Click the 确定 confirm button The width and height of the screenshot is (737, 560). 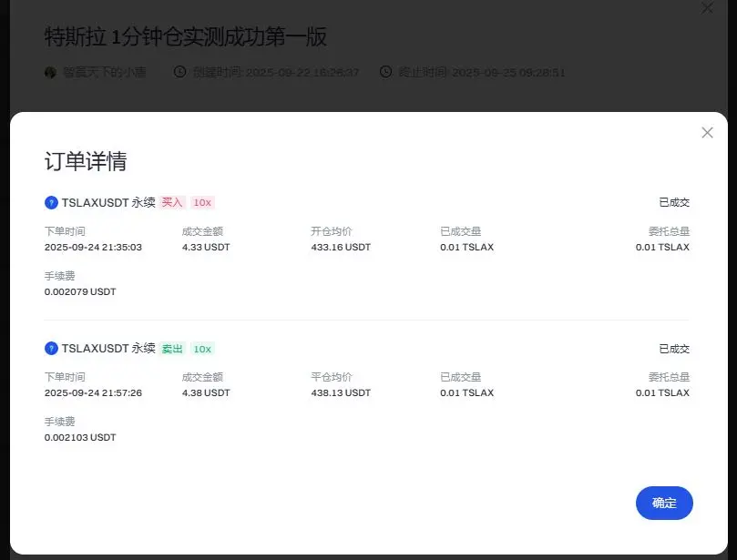(x=664, y=503)
